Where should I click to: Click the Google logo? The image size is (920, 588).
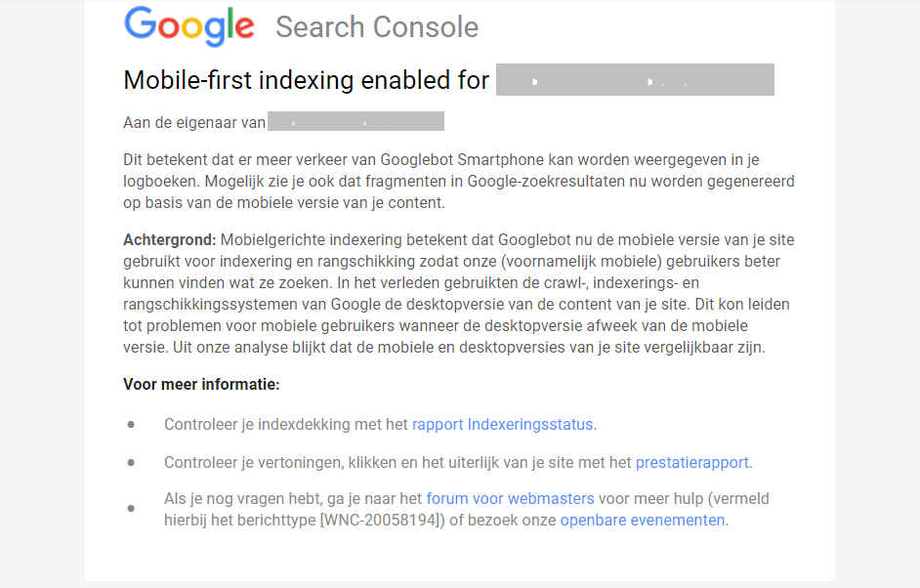tap(189, 25)
